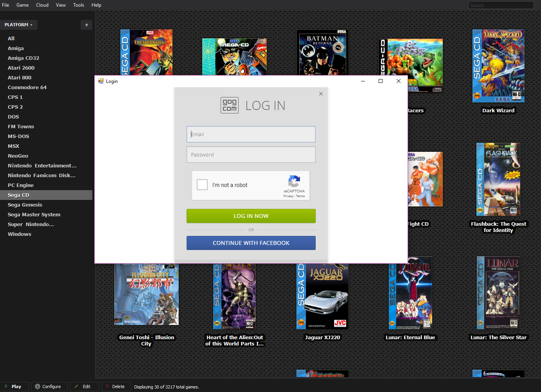Open the reCAPTCHA Privacy link
This screenshot has height=392, width=541.
pyautogui.click(x=288, y=196)
